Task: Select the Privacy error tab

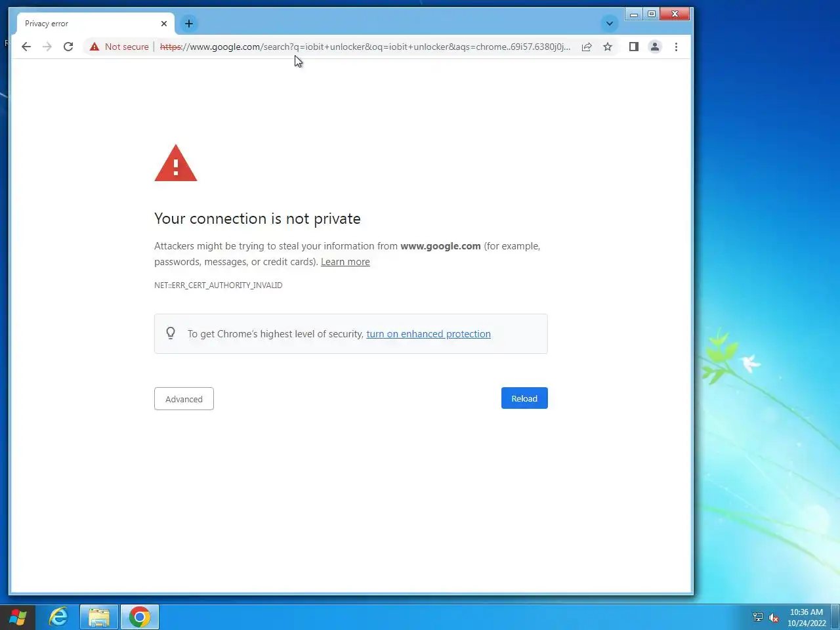Action: point(96,24)
